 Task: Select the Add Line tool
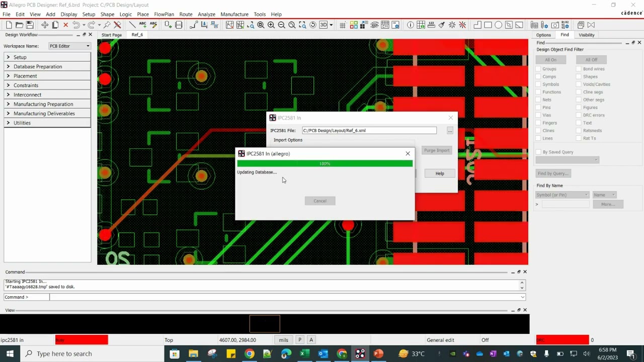pos(132,25)
